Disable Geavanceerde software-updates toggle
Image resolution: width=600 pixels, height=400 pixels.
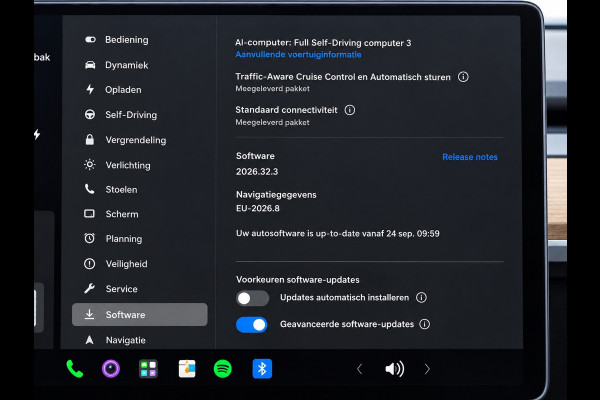(252, 325)
